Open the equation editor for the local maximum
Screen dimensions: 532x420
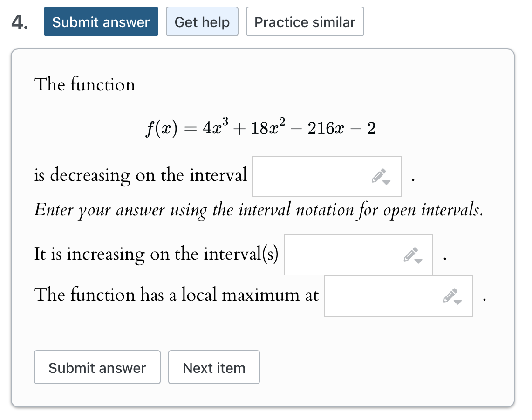(x=450, y=295)
